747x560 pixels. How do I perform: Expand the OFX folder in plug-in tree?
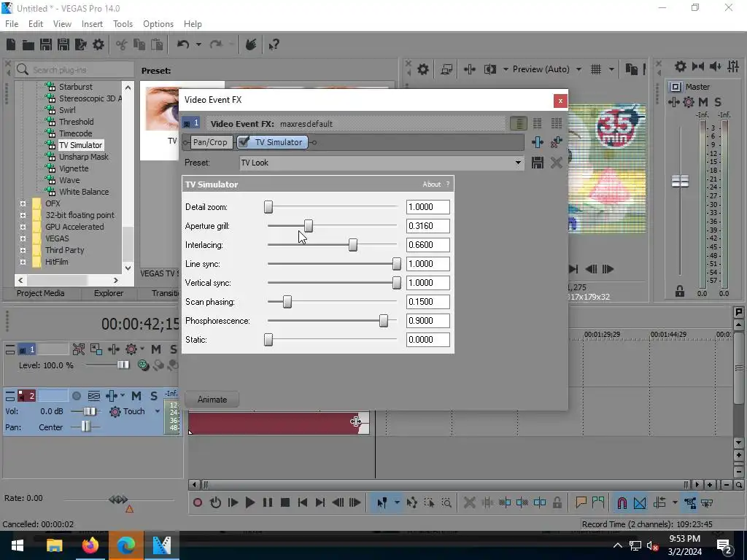pos(23,203)
